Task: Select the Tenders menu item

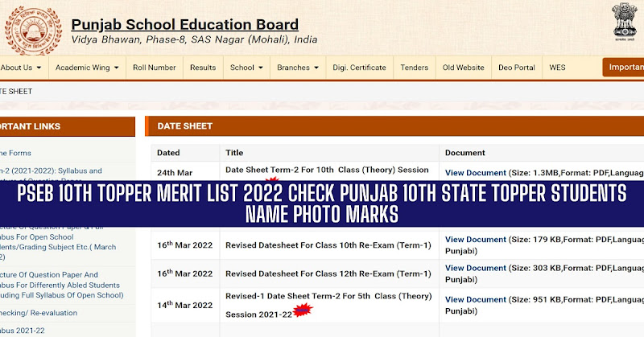Action: click(415, 68)
